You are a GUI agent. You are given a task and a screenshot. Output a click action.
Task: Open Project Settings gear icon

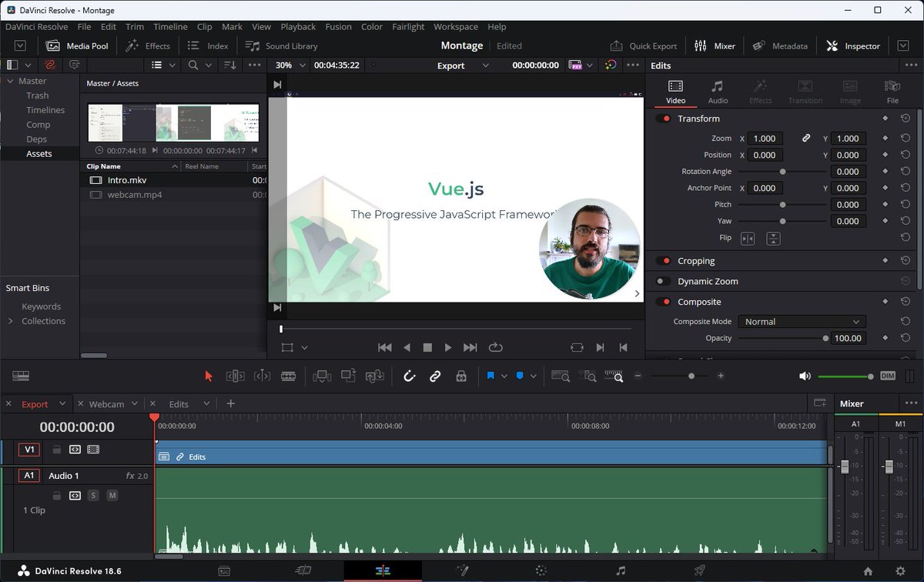[x=900, y=571]
